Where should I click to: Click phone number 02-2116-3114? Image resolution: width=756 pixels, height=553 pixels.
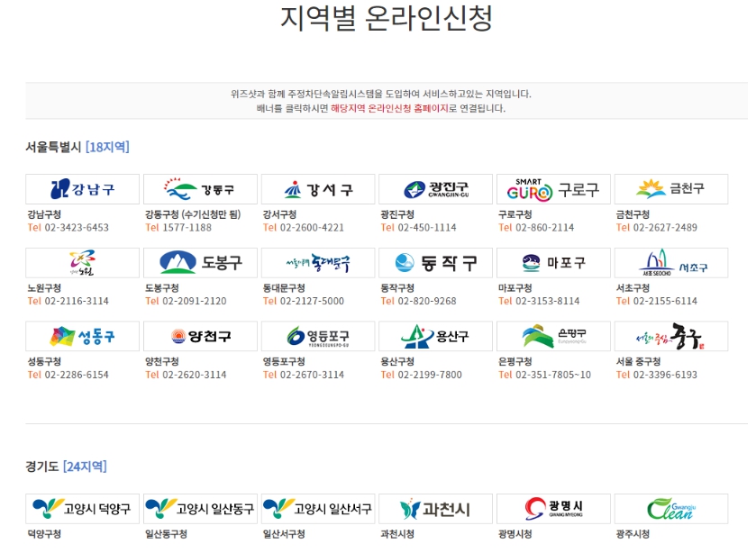77,302
